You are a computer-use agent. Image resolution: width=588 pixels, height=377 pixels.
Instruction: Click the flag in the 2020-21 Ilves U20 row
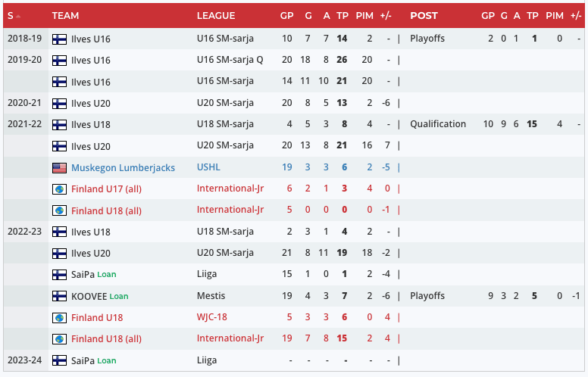coord(59,103)
